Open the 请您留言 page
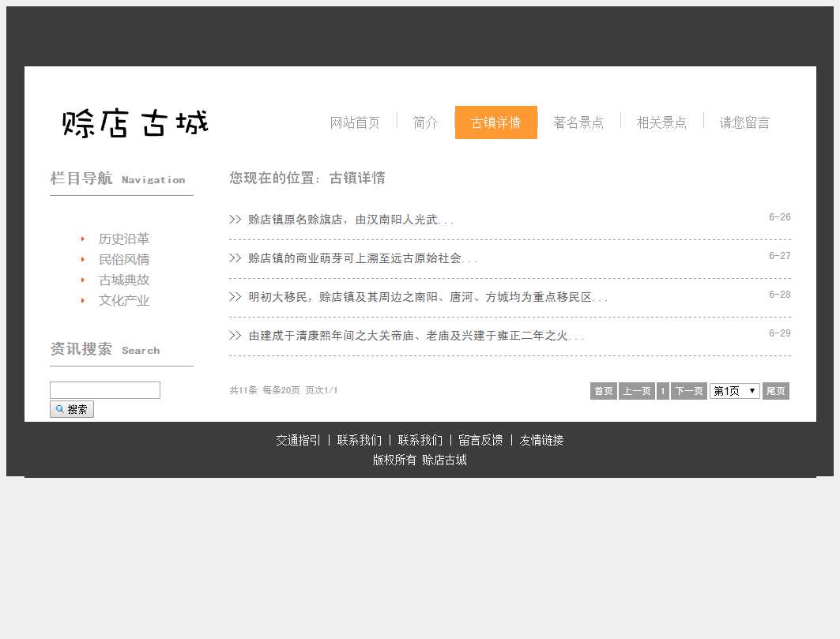840x639 pixels. pos(744,122)
